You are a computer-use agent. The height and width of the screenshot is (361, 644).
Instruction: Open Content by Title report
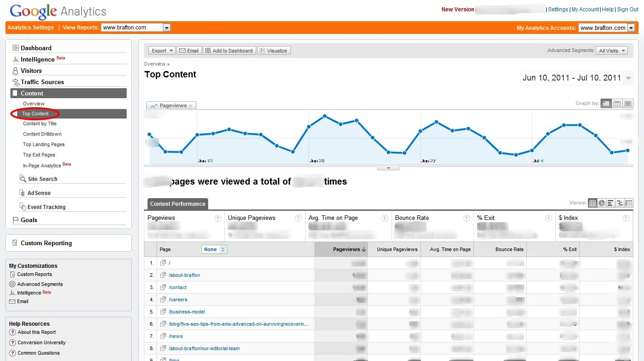[40, 123]
